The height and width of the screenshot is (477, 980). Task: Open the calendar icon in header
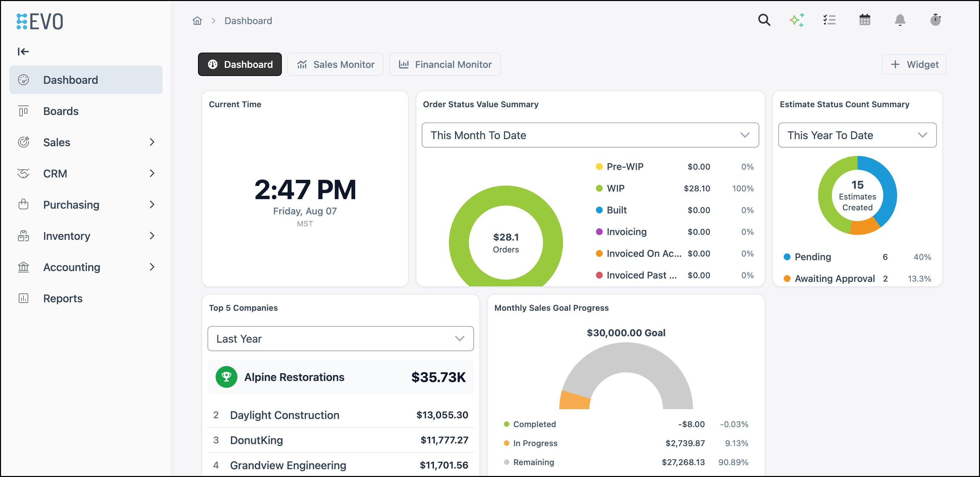point(865,20)
